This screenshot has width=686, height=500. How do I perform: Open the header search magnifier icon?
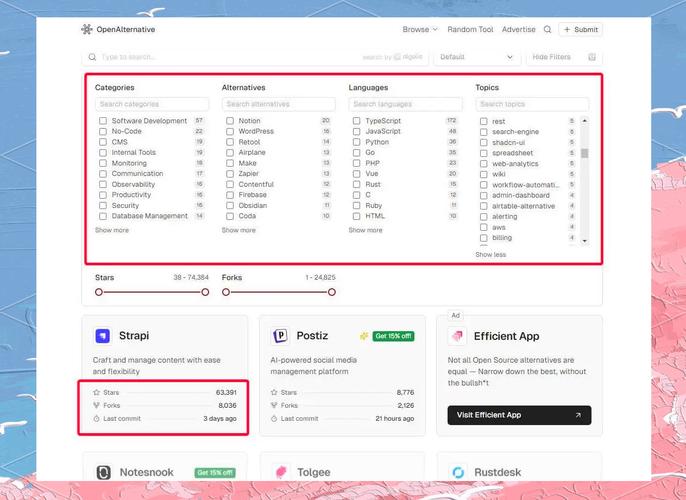pyautogui.click(x=547, y=29)
